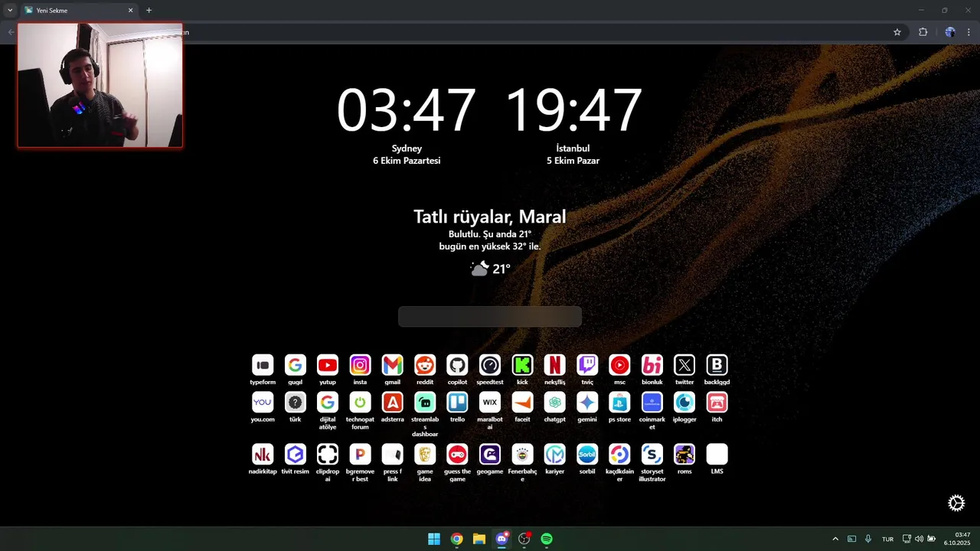The height and width of the screenshot is (551, 980).
Task: Open Spotify from the taskbar
Action: coord(547,539)
